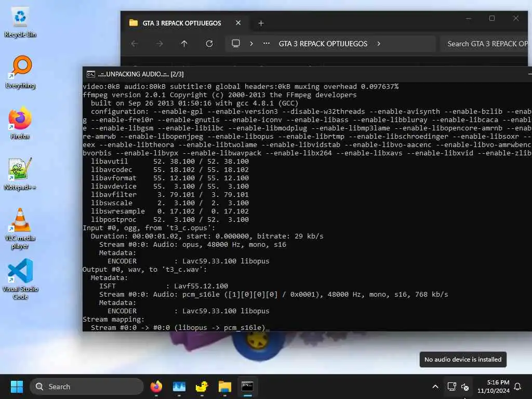Add a new File Explorer tab

pos(261,23)
